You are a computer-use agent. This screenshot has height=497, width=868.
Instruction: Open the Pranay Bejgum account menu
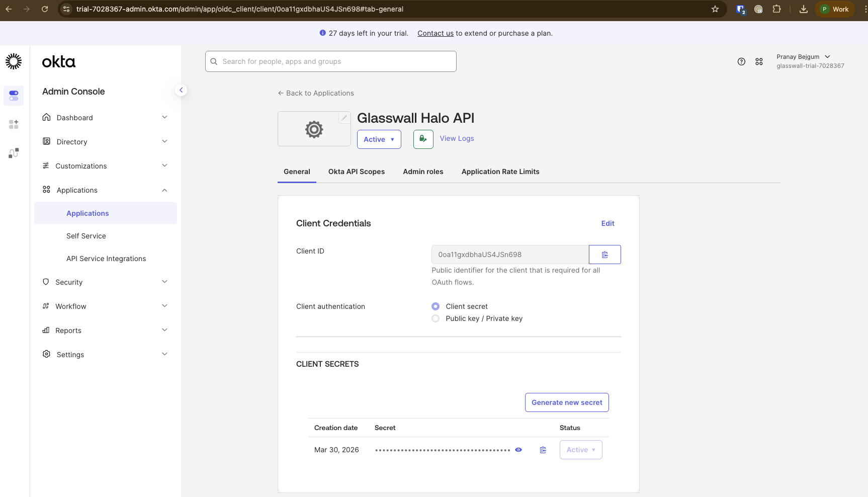click(810, 61)
